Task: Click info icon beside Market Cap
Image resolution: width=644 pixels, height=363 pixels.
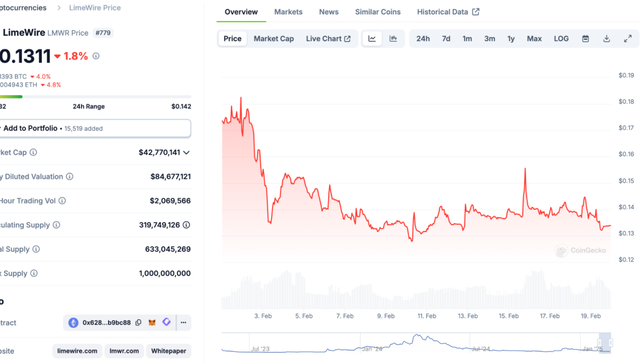Action: [33, 152]
